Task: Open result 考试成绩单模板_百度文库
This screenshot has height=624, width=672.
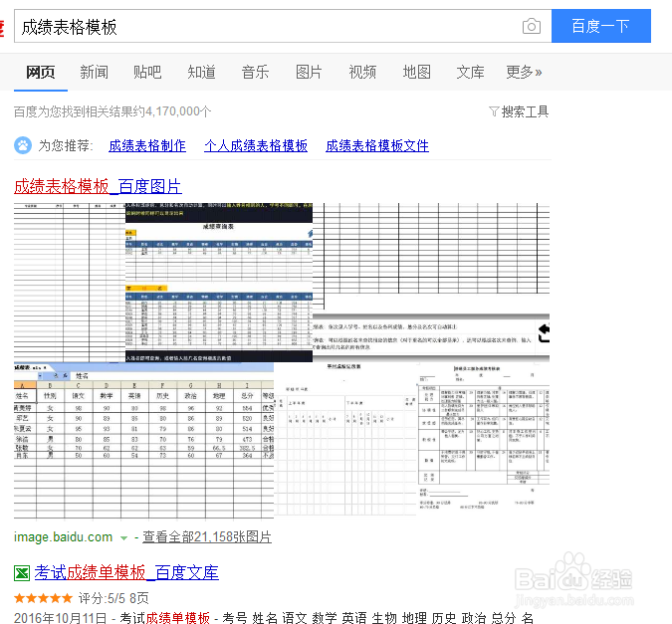Action: 126,572
